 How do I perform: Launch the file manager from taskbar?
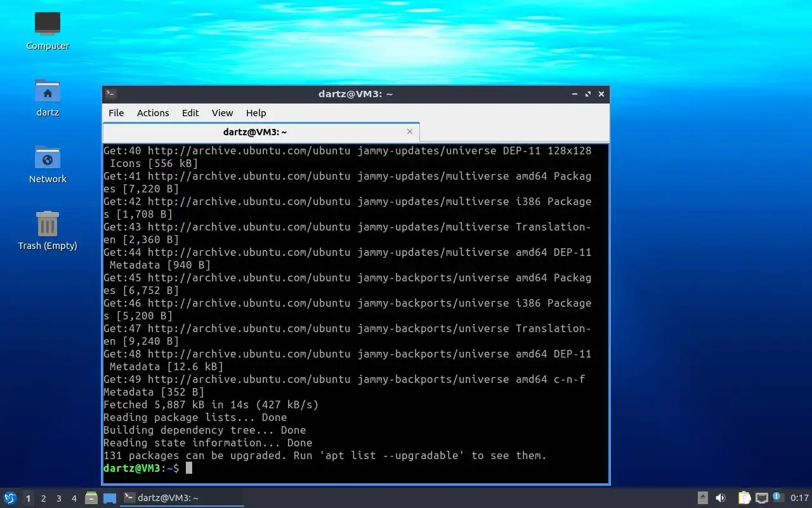91,498
